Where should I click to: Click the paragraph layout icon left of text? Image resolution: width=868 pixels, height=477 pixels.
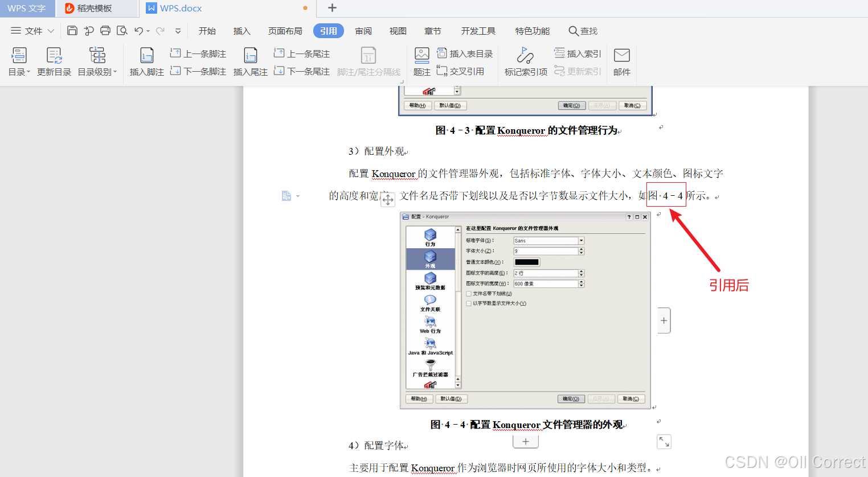286,196
